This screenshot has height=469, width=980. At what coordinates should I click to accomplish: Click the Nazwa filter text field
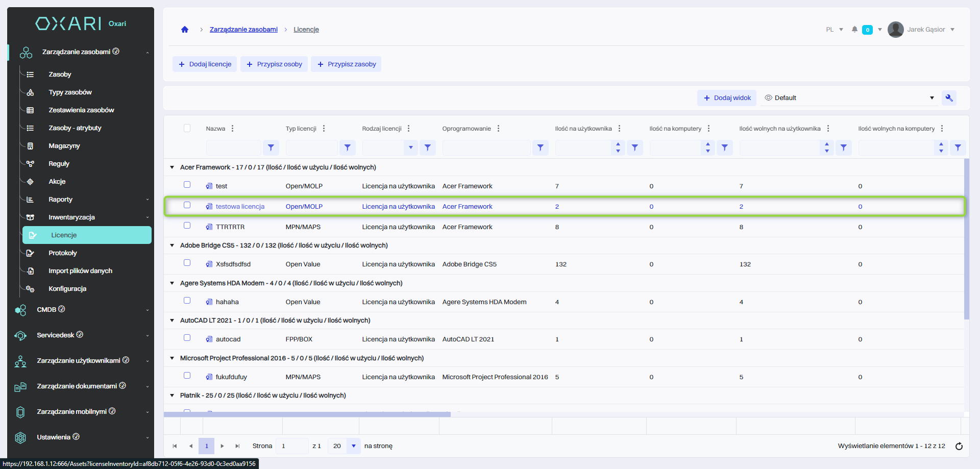(x=233, y=148)
